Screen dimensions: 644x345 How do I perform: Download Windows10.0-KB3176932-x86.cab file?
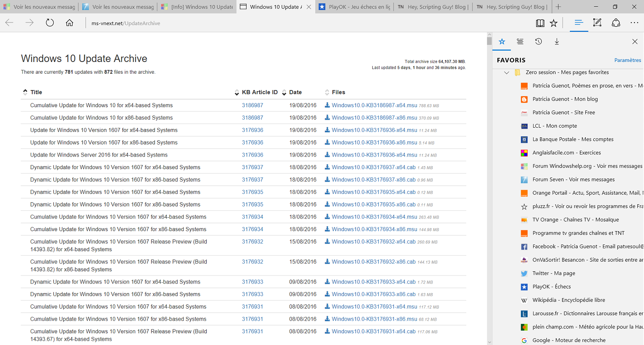374,262
